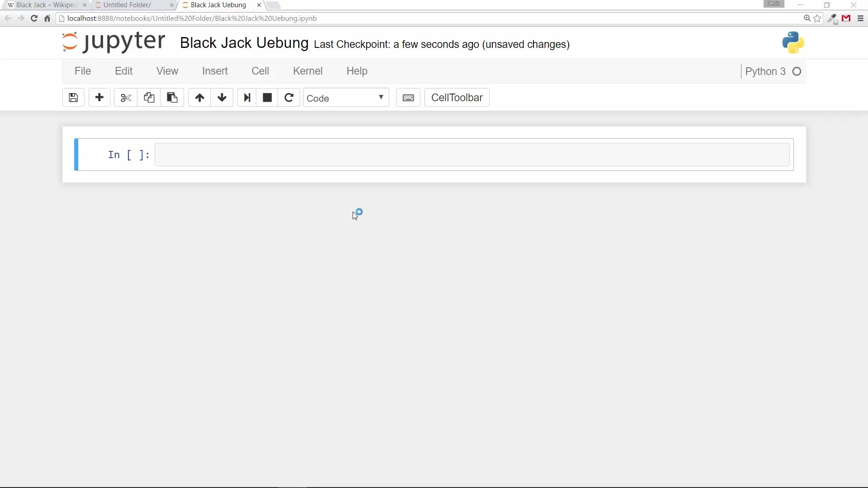Run cell and select below
This screenshot has height=488, width=868.
click(247, 98)
